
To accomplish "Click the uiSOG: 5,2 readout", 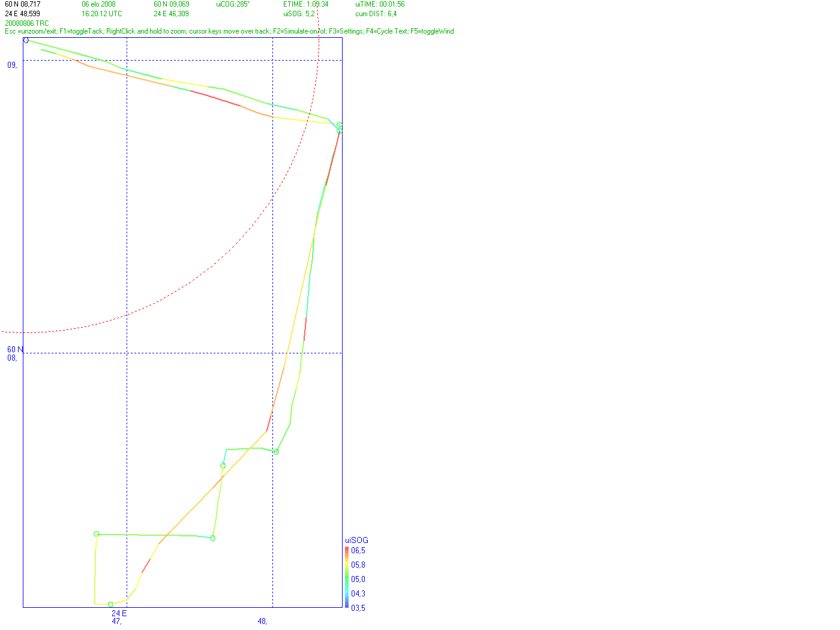I will [299, 14].
